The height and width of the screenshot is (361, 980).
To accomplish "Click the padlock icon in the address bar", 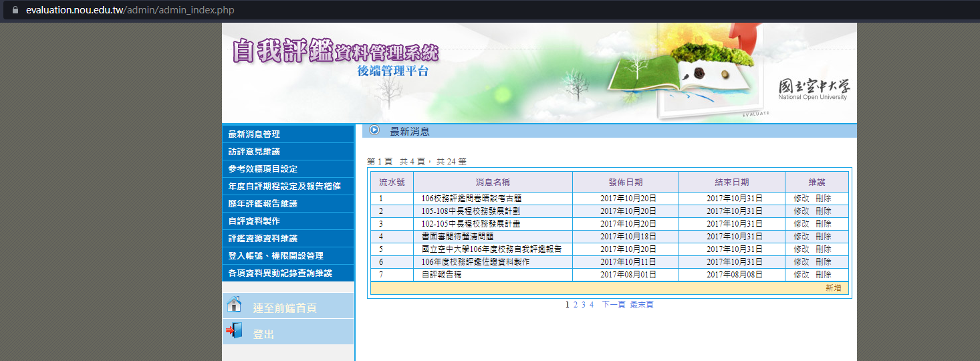I will [x=15, y=10].
